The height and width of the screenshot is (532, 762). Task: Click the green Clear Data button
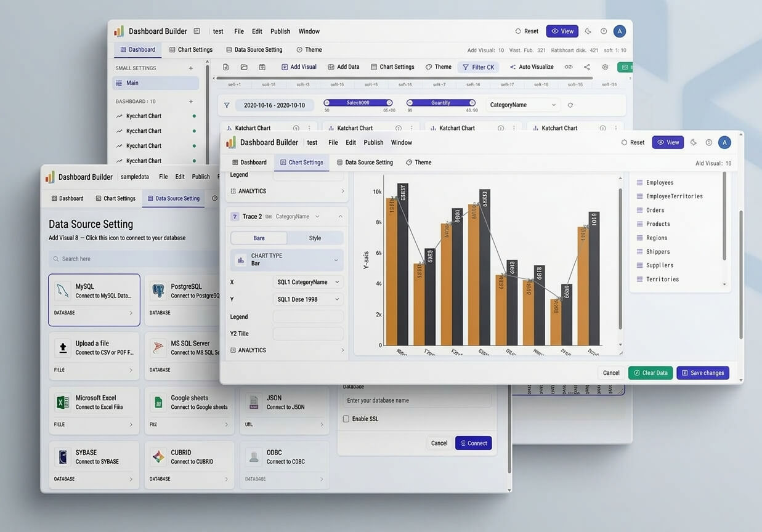[x=651, y=373]
